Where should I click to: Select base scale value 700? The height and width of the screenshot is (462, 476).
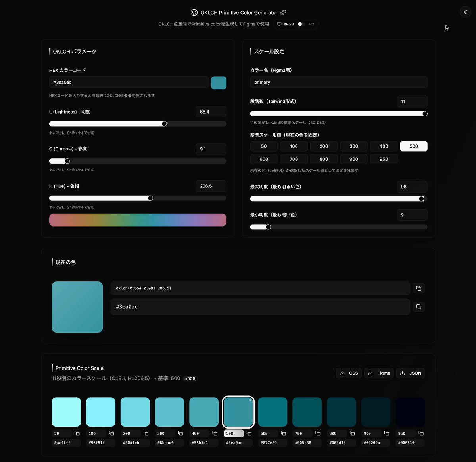(294, 159)
